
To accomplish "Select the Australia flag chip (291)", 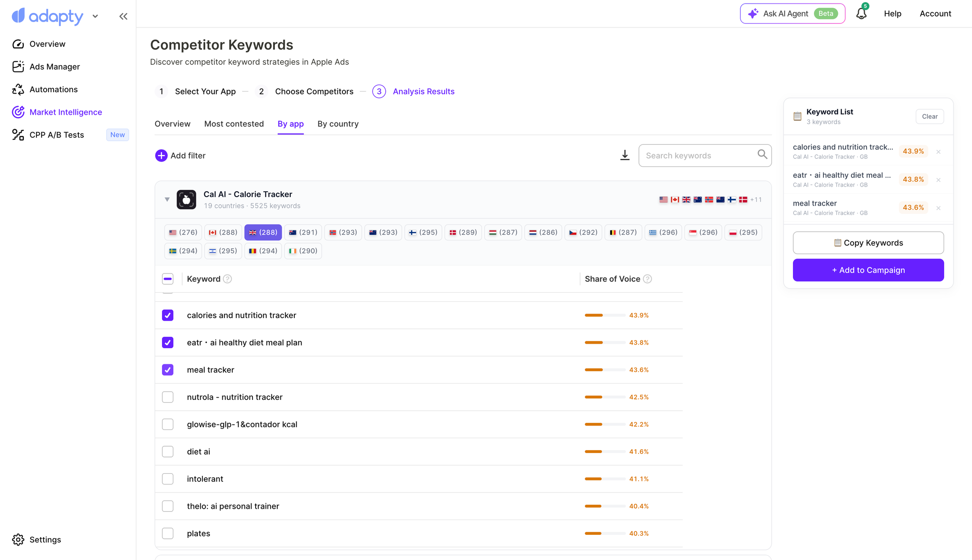I will 303,233.
